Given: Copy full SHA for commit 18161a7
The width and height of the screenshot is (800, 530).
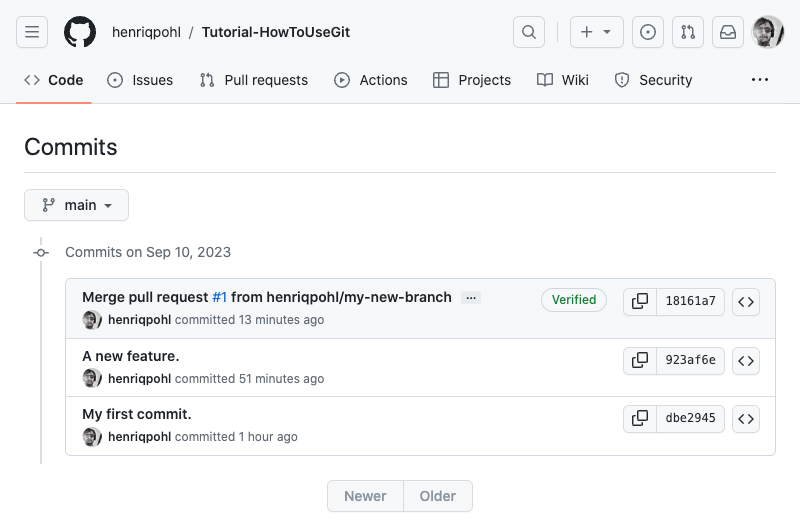Looking at the screenshot, I should tap(640, 301).
